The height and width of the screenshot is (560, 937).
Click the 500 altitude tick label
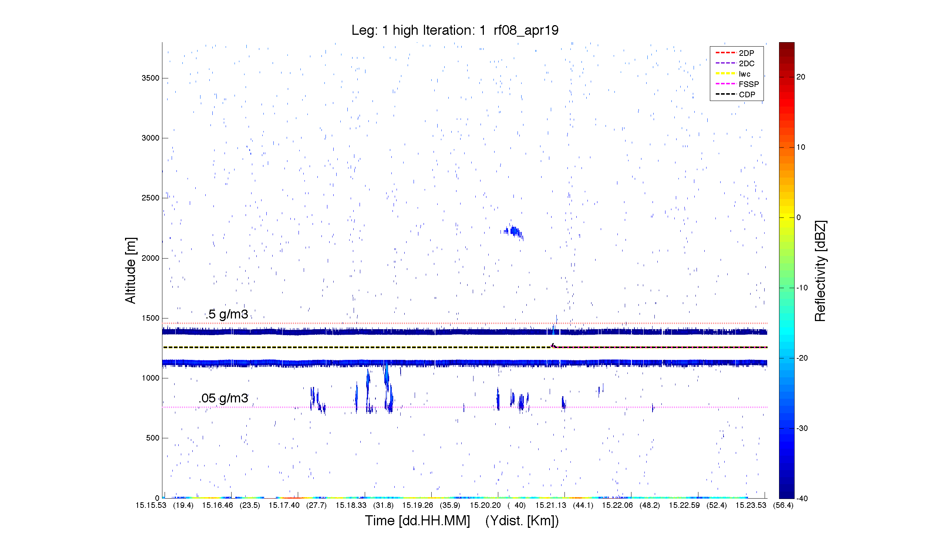(152, 438)
